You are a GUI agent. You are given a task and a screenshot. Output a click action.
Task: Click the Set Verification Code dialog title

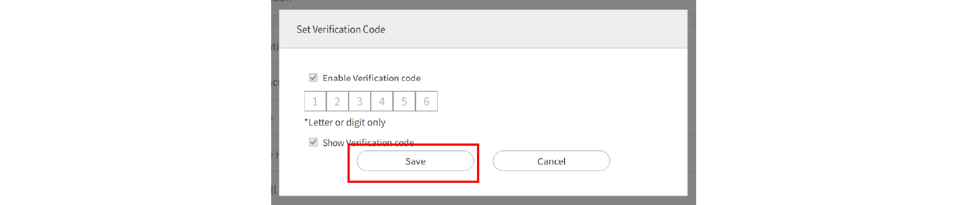[x=341, y=29]
